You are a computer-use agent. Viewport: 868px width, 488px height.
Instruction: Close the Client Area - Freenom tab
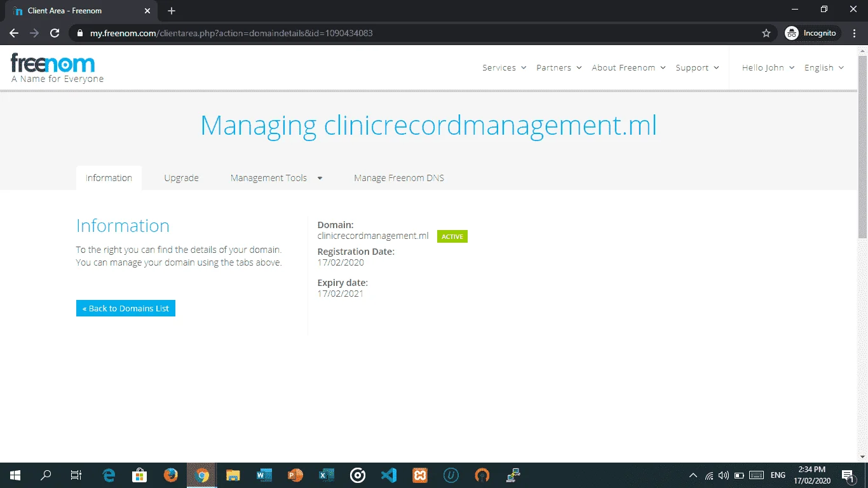tap(147, 11)
